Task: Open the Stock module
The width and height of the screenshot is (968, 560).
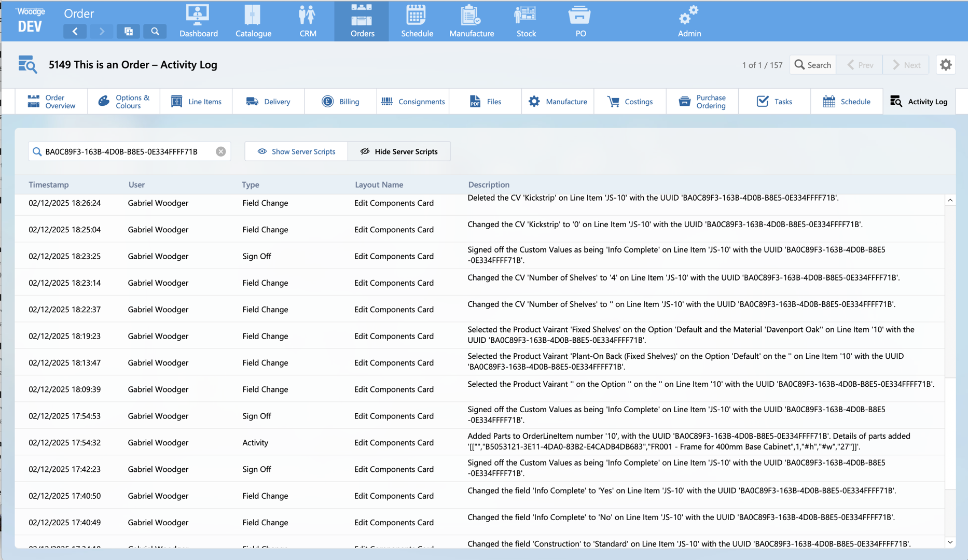Action: click(526, 21)
